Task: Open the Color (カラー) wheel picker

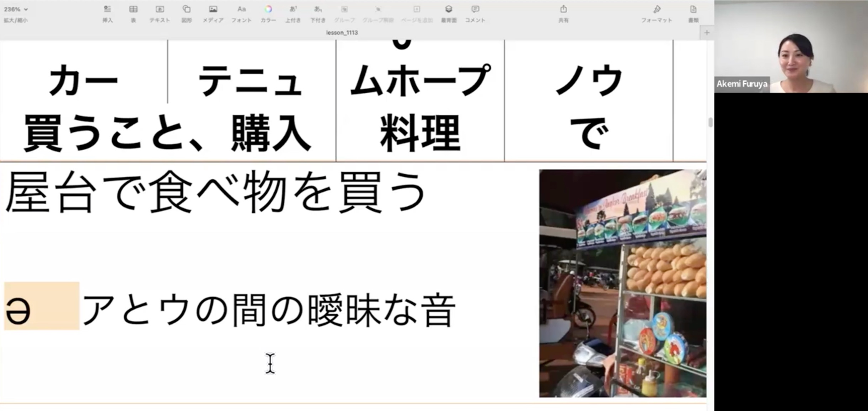Action: click(x=268, y=10)
